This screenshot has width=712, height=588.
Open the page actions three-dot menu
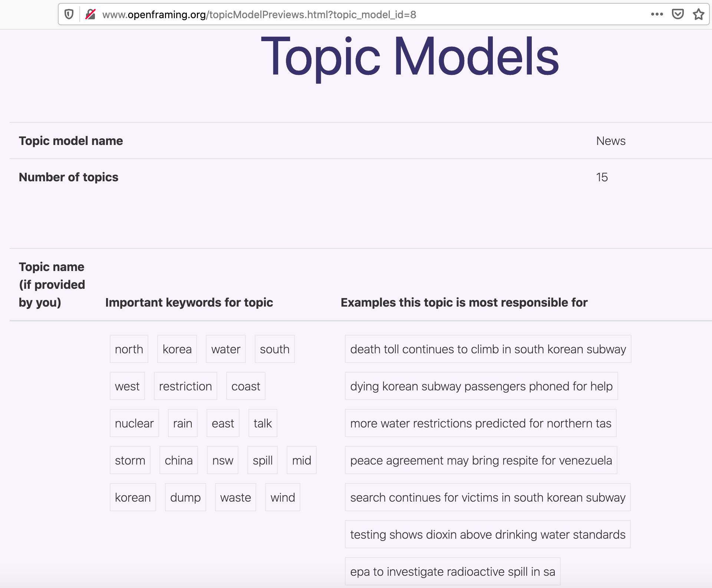(657, 14)
